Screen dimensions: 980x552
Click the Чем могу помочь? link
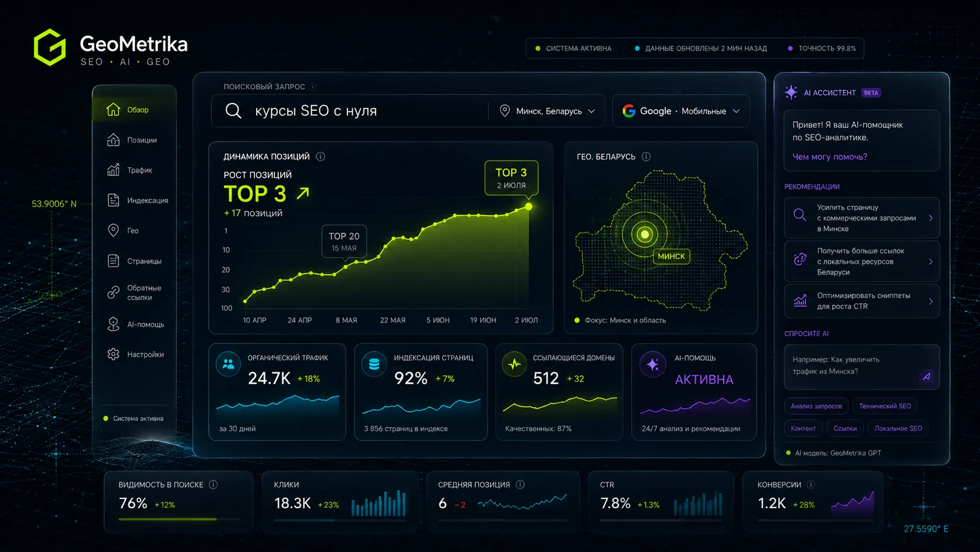tap(830, 157)
